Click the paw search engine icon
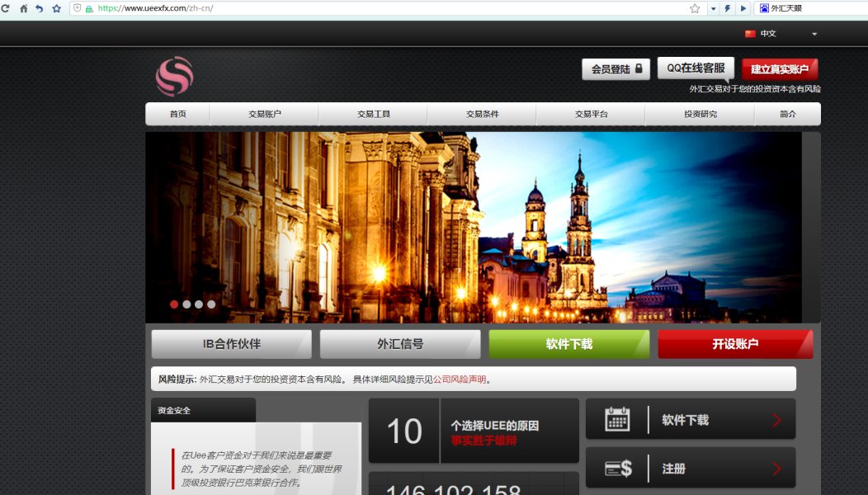868x495 pixels. (764, 8)
